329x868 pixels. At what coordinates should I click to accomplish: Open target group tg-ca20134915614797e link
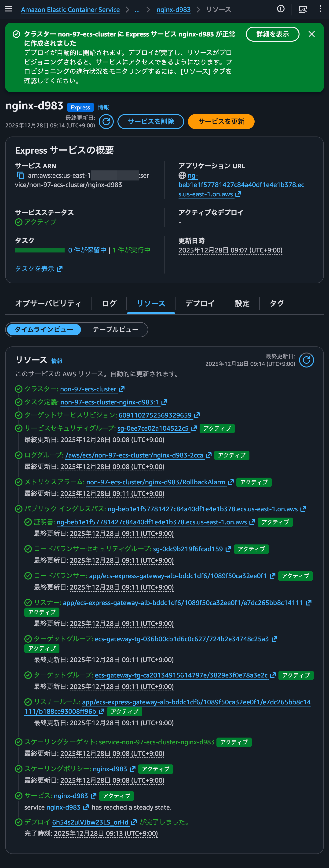click(x=181, y=675)
